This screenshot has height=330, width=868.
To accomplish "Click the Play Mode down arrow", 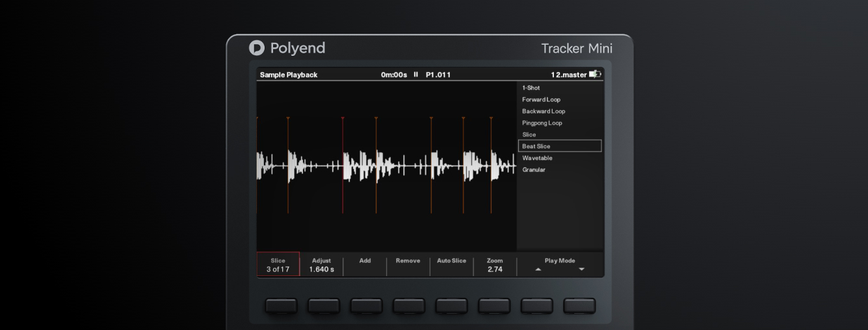I will [581, 270].
